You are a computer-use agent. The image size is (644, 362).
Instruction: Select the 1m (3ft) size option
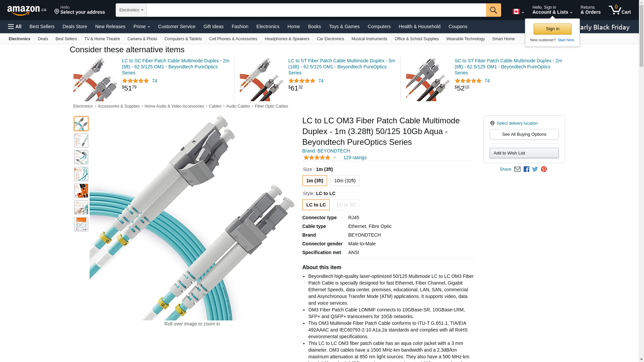click(315, 181)
